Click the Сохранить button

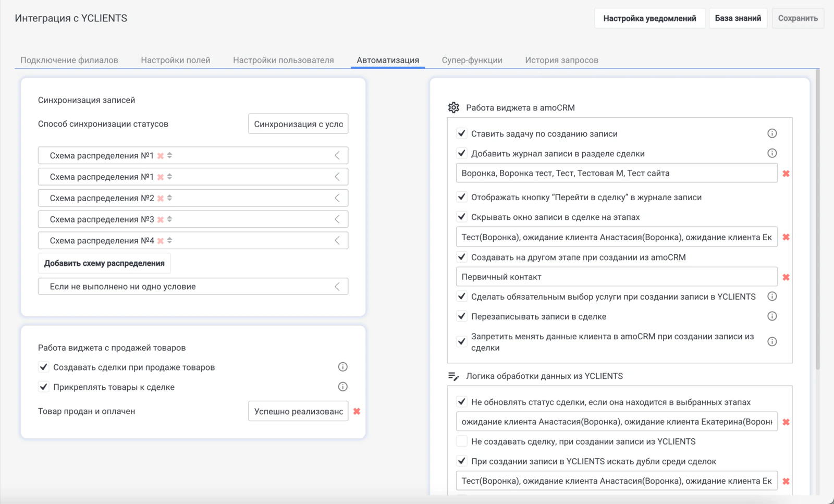coord(798,18)
